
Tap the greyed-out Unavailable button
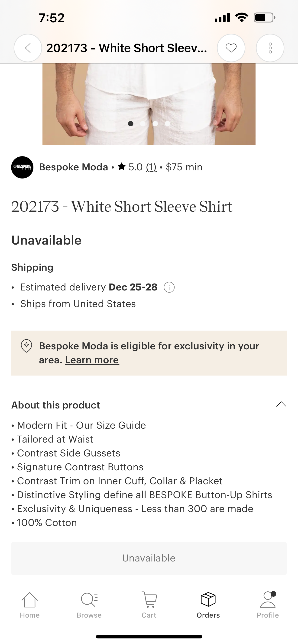point(149,558)
